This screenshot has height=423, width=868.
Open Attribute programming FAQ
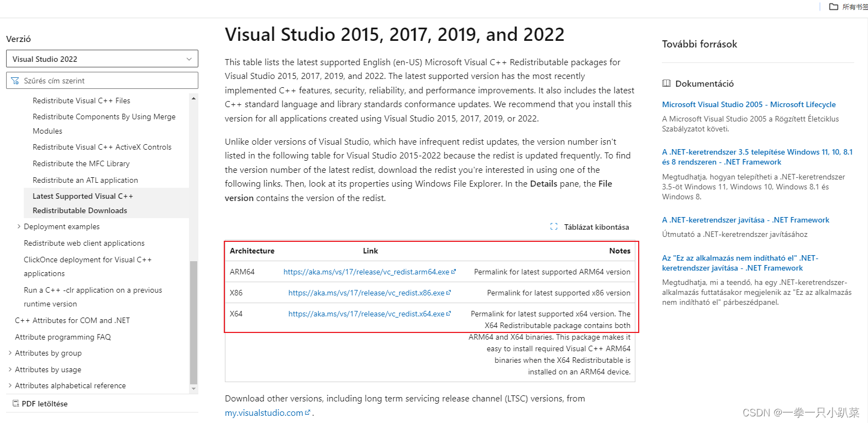pyautogui.click(x=63, y=337)
